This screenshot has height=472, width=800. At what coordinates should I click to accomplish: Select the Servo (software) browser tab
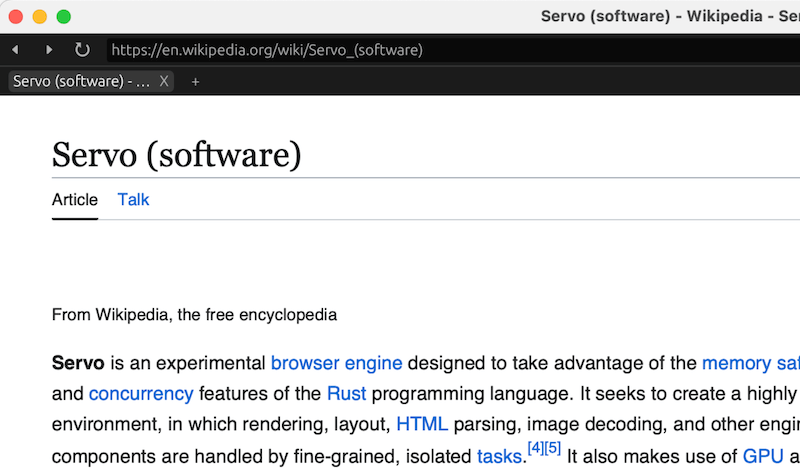[82, 81]
